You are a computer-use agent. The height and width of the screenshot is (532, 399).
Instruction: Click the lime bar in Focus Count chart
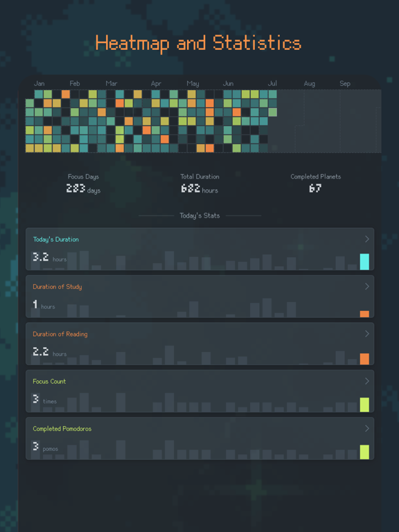[364, 405]
